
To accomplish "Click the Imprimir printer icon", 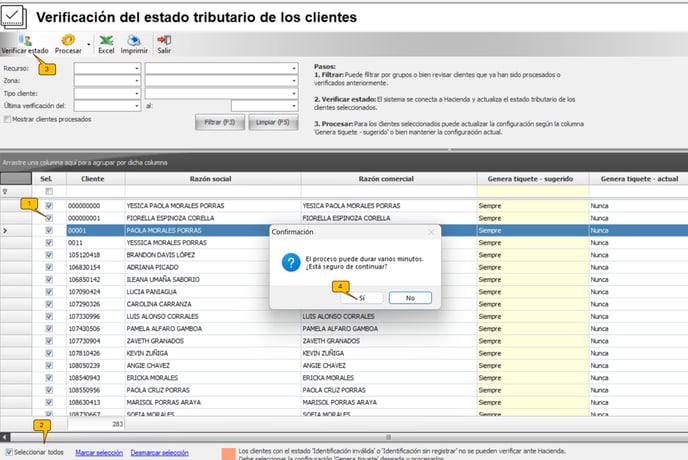I will [134, 40].
